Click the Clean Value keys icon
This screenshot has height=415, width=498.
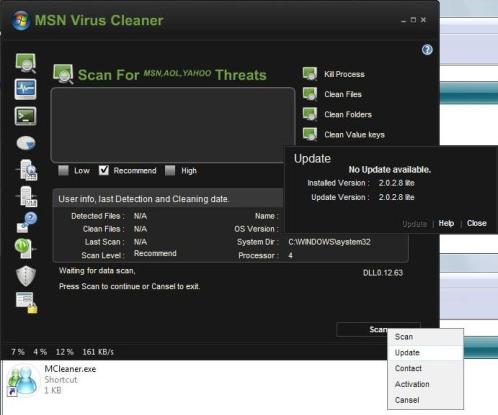tap(310, 134)
